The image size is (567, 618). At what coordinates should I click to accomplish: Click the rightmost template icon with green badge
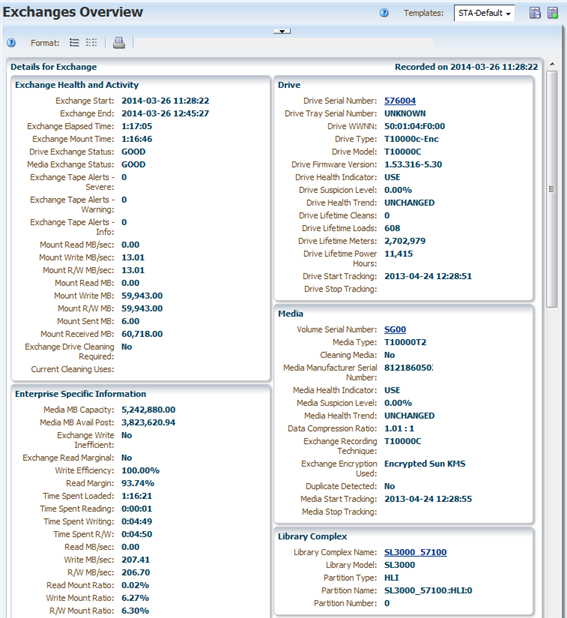click(553, 13)
